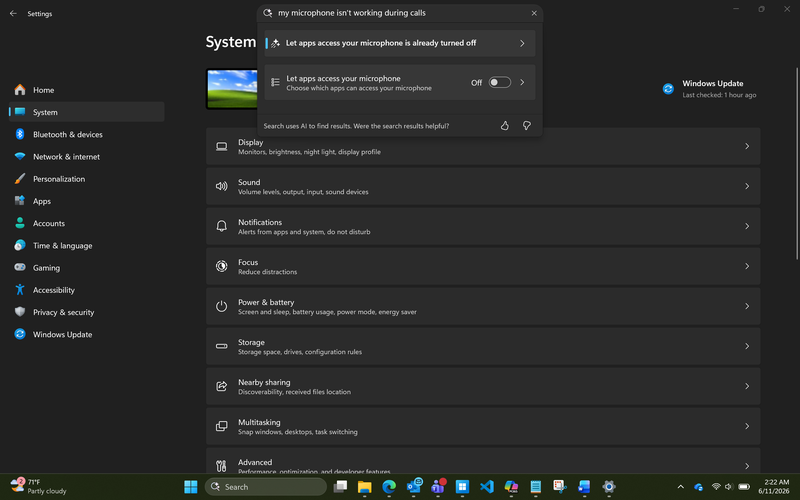The width and height of the screenshot is (800, 500).
Task: Show hidden system tray icons
Action: [x=680, y=487]
